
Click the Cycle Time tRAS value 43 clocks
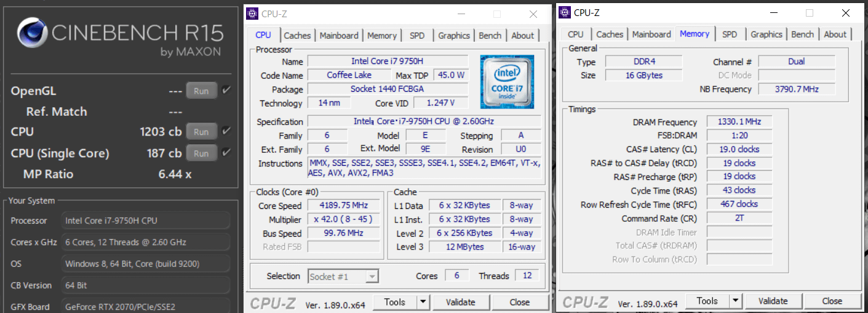(739, 190)
